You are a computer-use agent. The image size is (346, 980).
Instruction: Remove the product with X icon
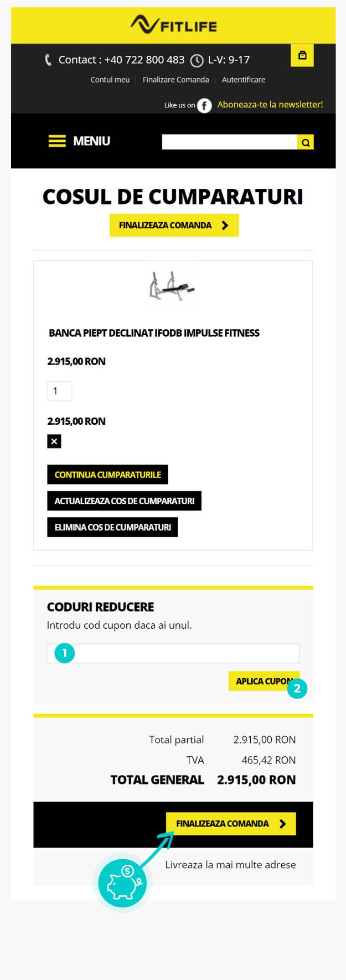(x=54, y=442)
